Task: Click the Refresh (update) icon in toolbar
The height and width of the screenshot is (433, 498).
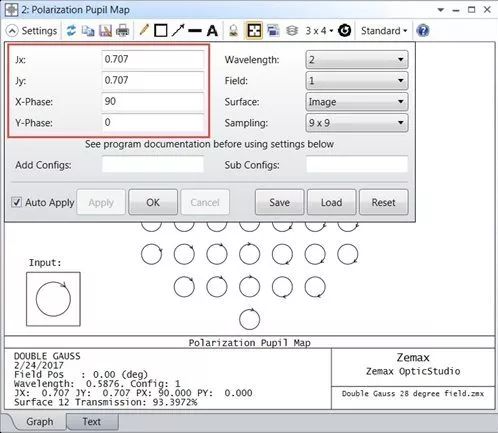Action: coord(71,31)
